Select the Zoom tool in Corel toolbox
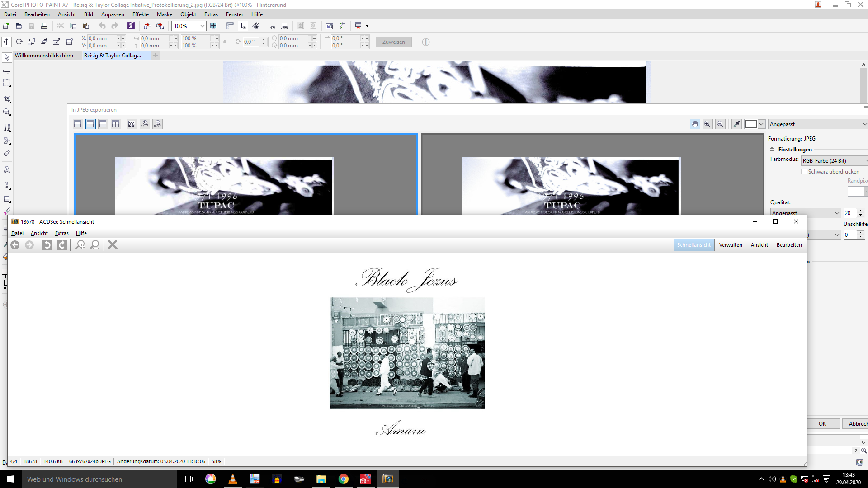 [7, 112]
